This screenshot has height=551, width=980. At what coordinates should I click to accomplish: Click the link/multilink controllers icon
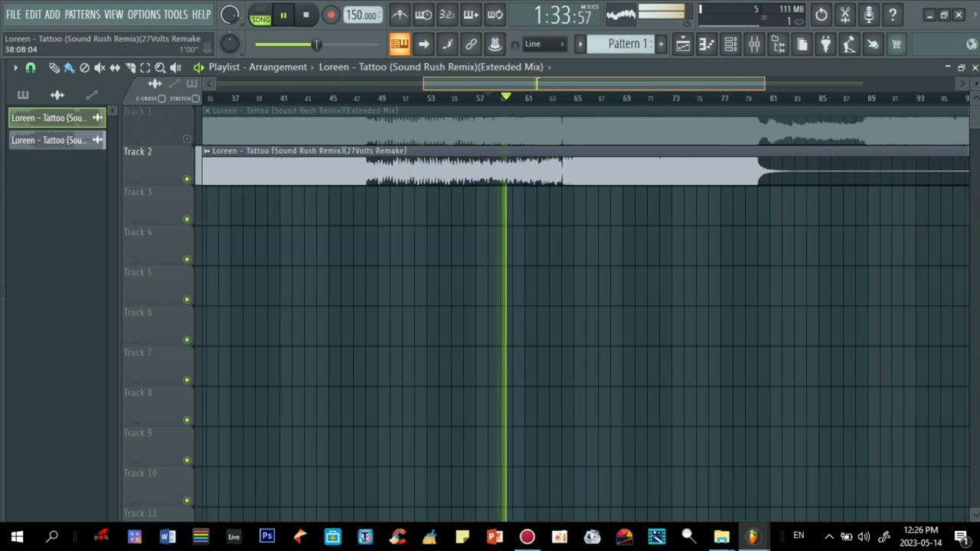[471, 44]
